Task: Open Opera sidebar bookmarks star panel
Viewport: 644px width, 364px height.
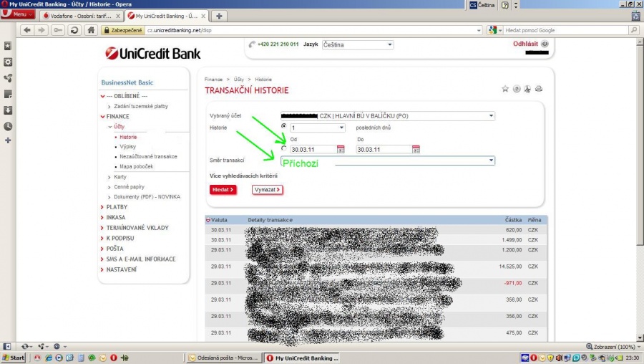Action: click(x=8, y=46)
